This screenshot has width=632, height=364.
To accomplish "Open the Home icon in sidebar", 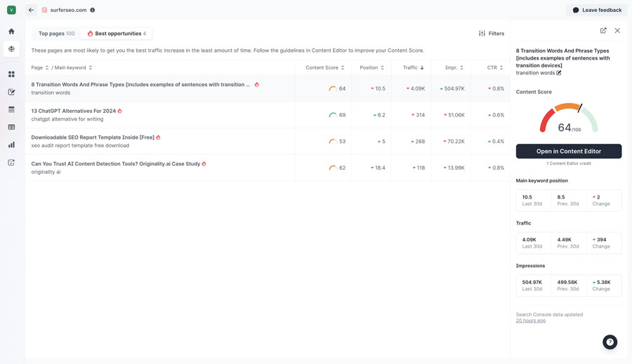I will (x=11, y=32).
